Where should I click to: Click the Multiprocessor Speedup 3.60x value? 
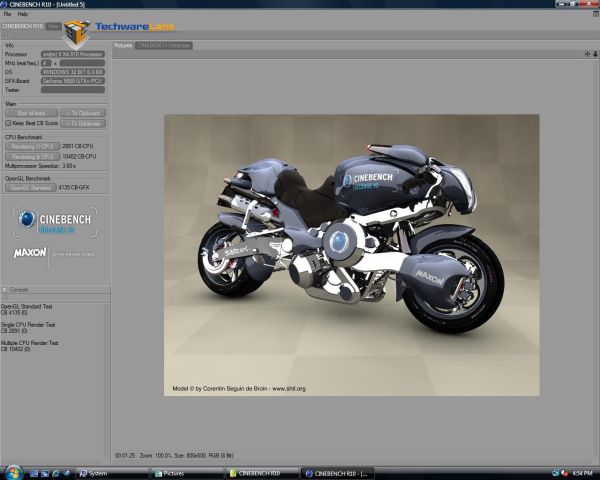click(69, 166)
